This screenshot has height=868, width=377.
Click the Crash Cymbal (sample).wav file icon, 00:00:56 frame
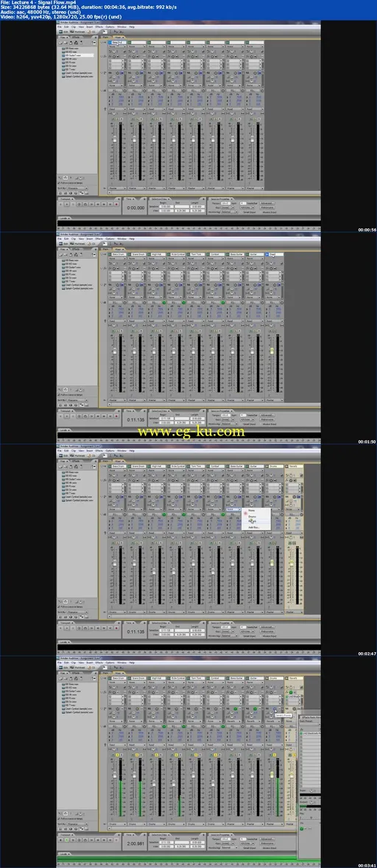point(63,72)
